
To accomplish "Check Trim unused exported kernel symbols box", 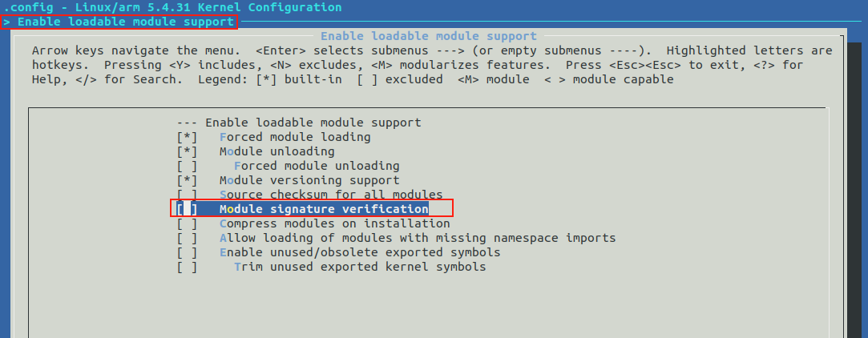I will tap(187, 267).
